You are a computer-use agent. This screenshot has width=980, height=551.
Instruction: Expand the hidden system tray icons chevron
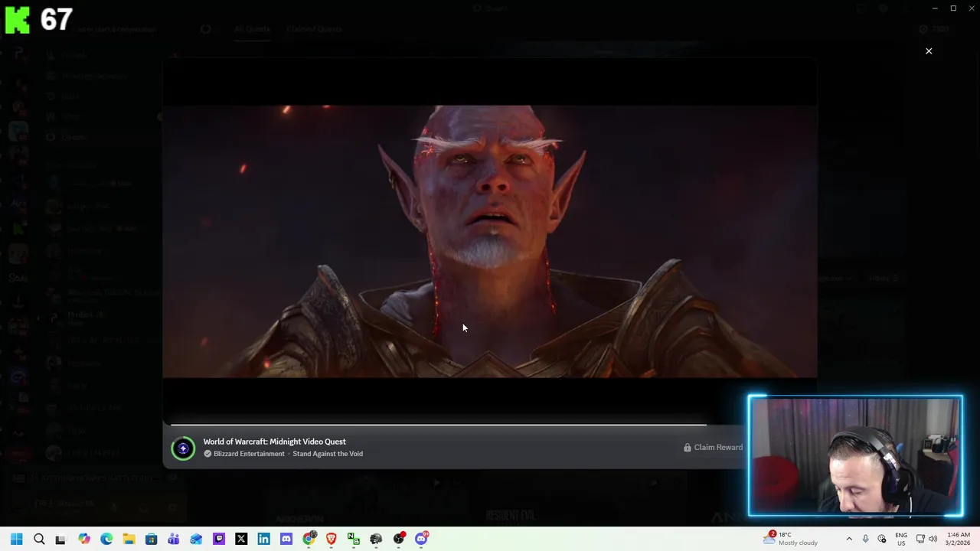click(x=849, y=539)
